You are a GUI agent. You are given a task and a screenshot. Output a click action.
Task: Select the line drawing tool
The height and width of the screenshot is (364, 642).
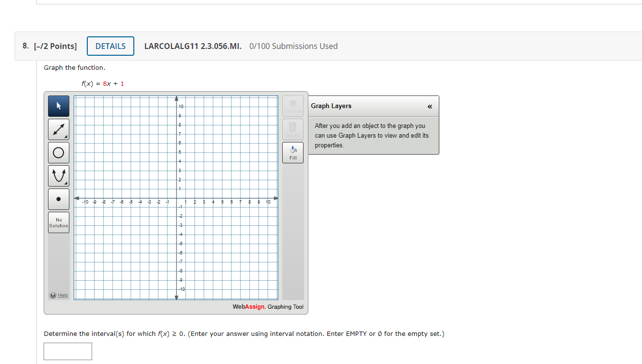pos(58,129)
